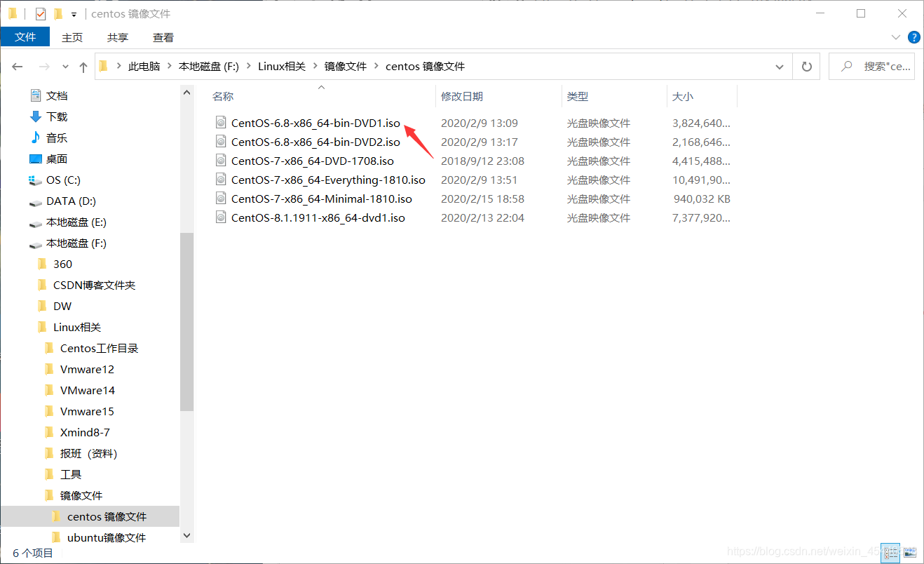Screen dimensions: 924x564
Task: Go forward with the right arrow
Action: [44, 67]
